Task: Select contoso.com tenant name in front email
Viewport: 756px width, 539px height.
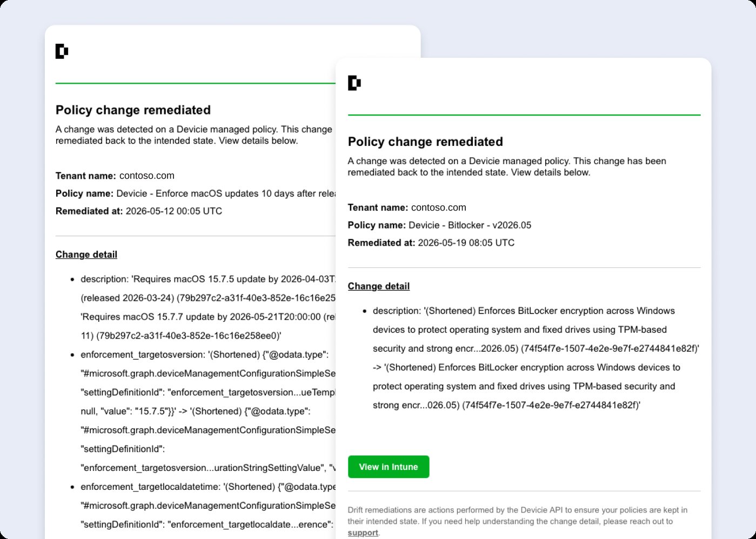Action: tap(439, 207)
